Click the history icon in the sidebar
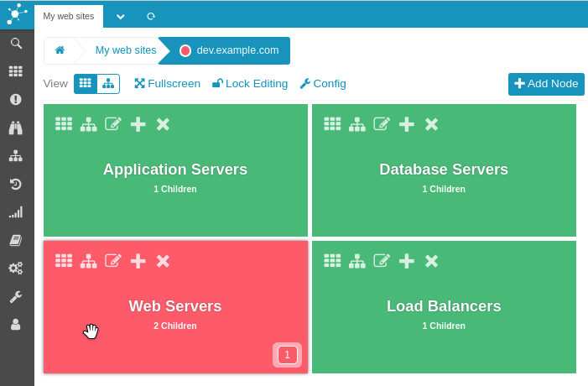 tap(15, 184)
